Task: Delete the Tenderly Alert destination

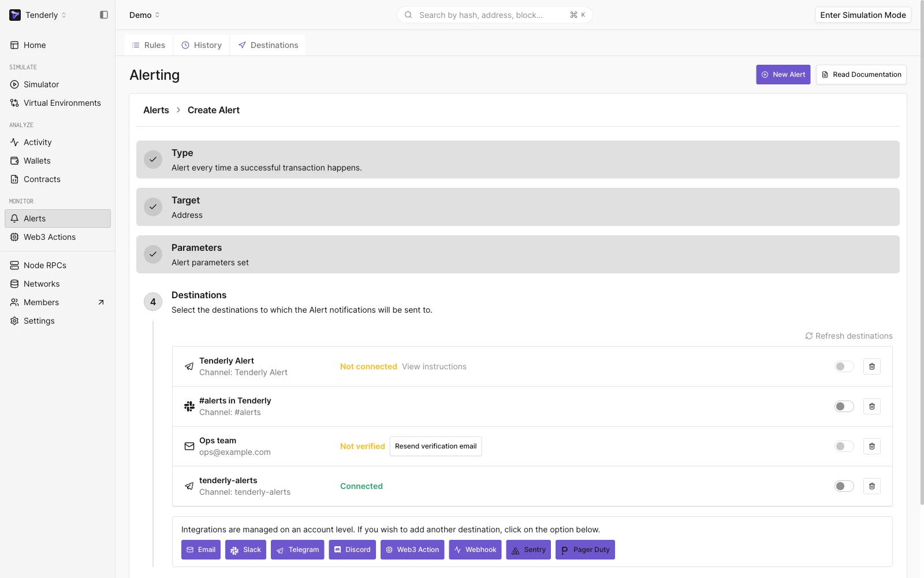Action: tap(872, 366)
